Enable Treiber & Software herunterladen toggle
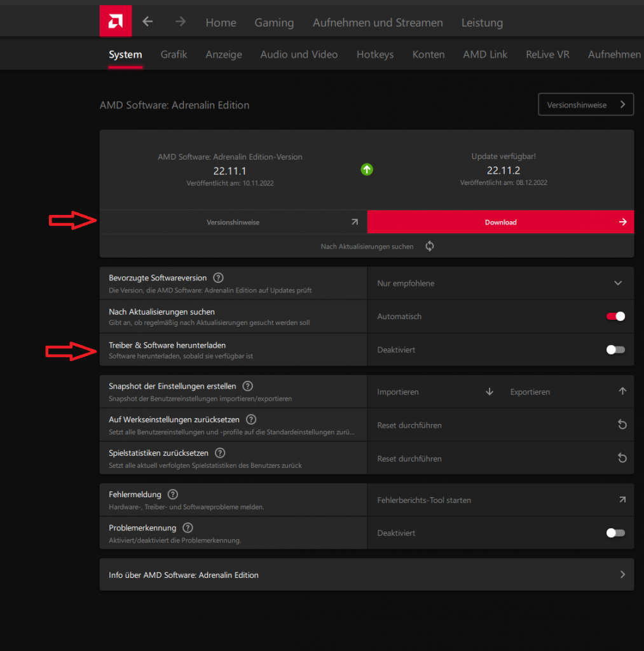Screen dimensions: 644x651 pos(615,350)
